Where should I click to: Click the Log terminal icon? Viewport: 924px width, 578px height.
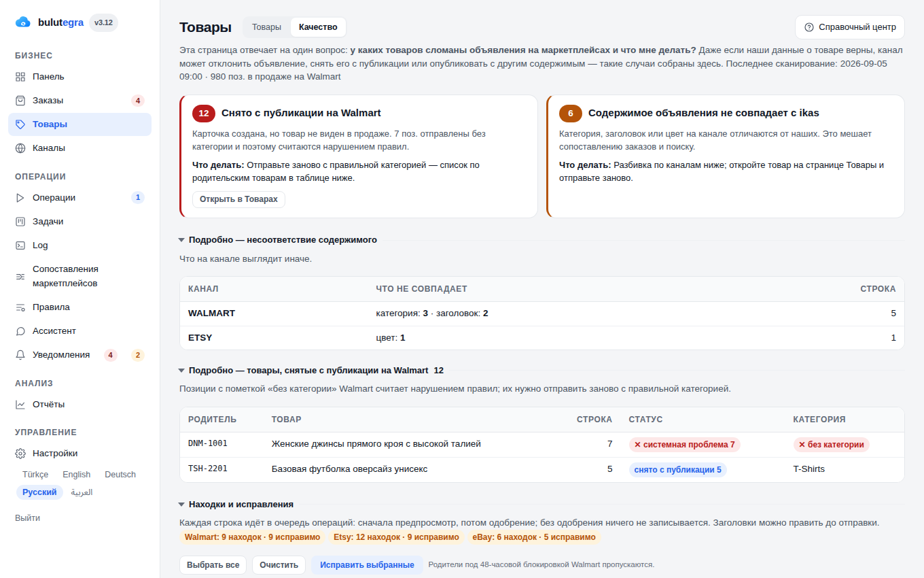tap(20, 245)
